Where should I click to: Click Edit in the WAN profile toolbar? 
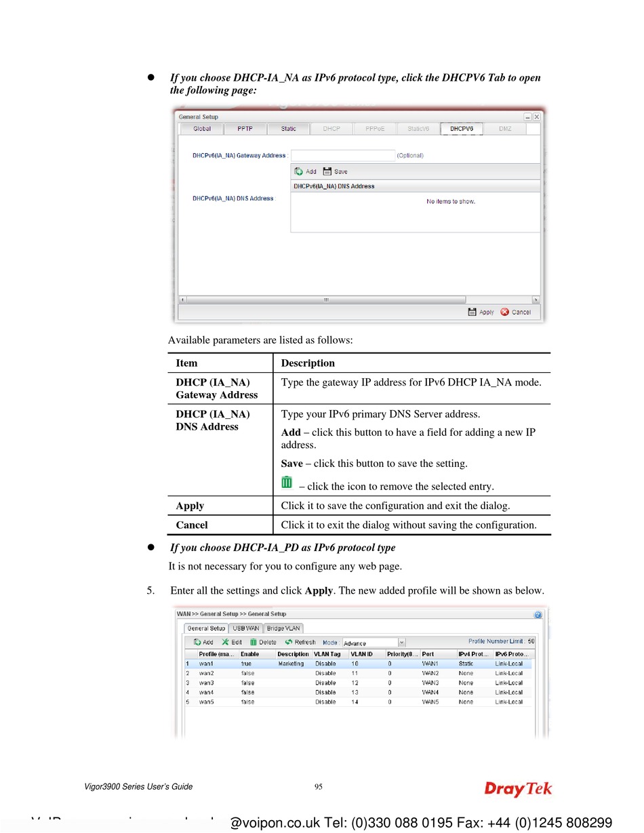232,642
